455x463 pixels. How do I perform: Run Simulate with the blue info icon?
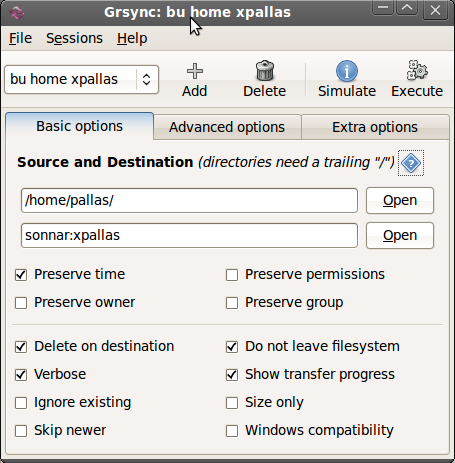pos(347,71)
